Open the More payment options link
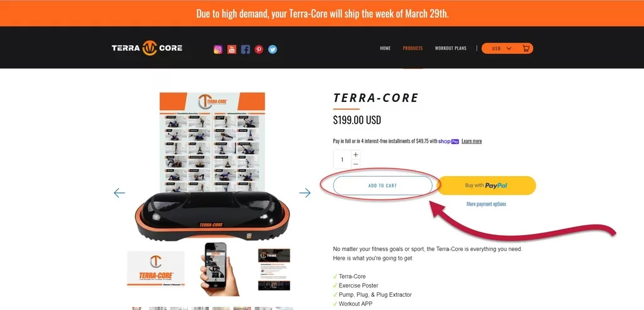 [x=486, y=204]
